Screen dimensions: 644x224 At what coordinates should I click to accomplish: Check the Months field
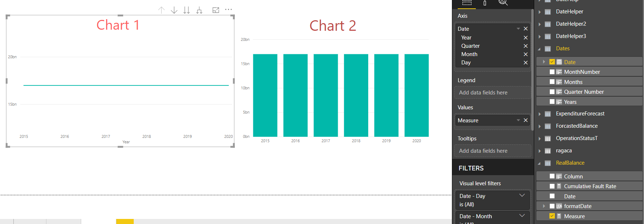[552, 82]
